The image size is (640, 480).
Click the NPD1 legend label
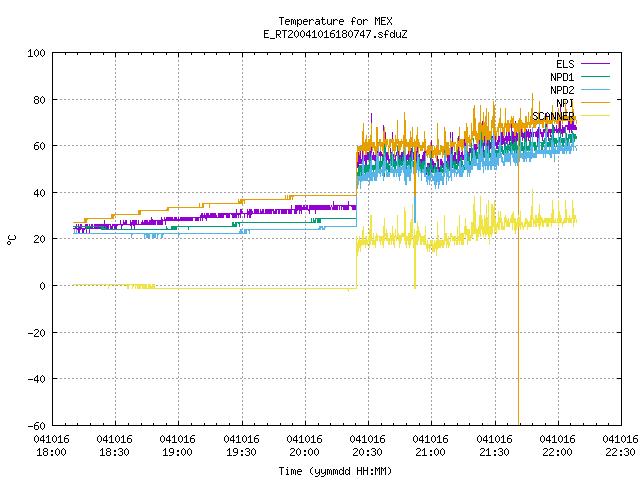click(562, 77)
